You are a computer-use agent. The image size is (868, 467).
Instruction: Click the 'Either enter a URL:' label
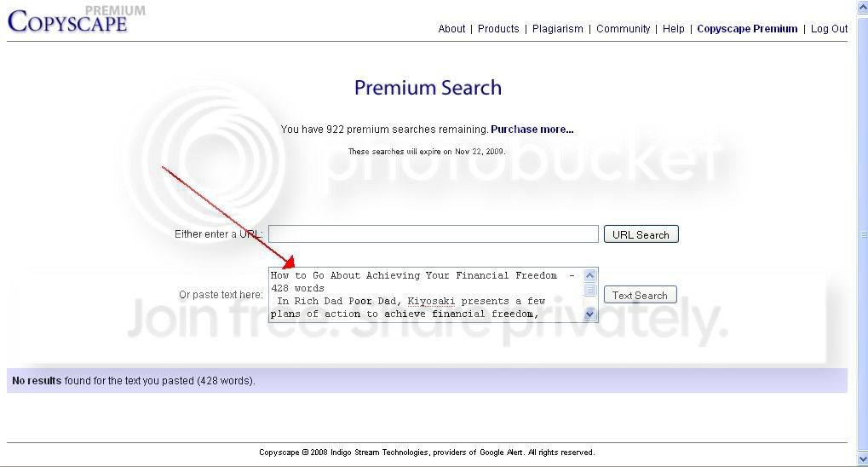click(219, 234)
